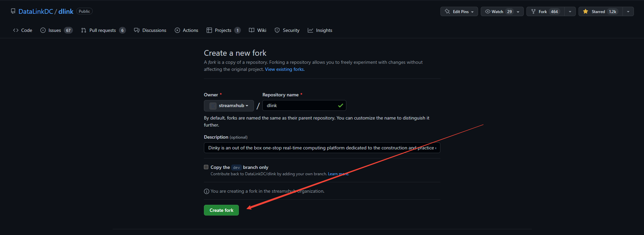Screen dimensions: 644x235
Task: Open the View existing forks link
Action: tap(285, 69)
